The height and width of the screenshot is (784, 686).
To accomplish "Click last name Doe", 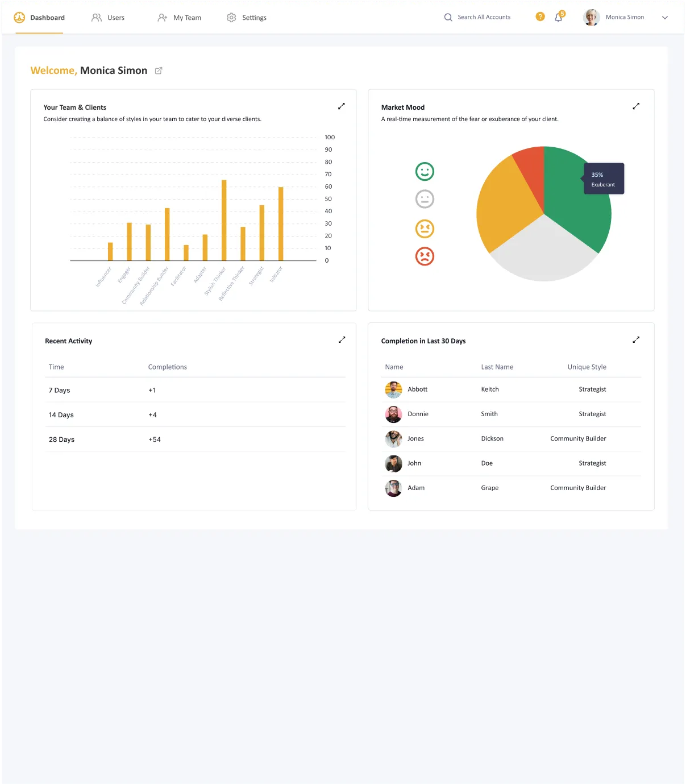I will [487, 463].
